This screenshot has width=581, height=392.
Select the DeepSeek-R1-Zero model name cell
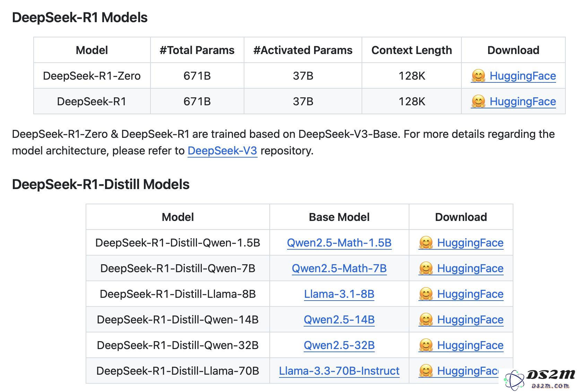coord(92,76)
